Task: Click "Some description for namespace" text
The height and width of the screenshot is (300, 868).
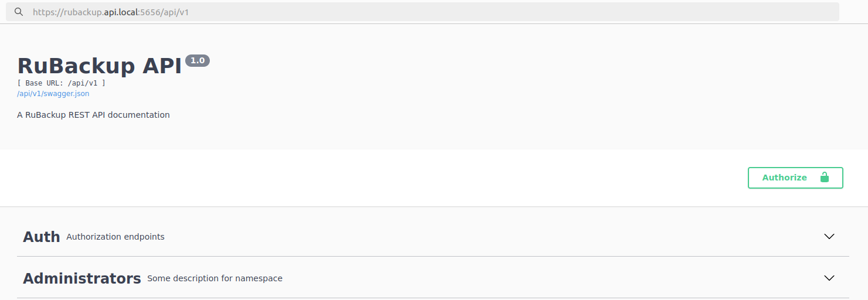Action: (x=215, y=278)
